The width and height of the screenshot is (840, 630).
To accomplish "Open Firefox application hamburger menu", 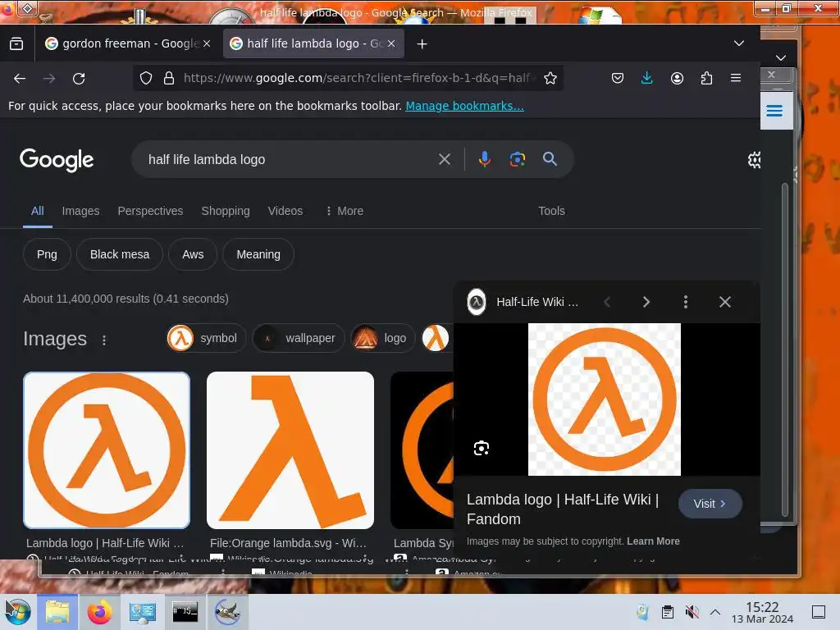I will click(x=736, y=78).
